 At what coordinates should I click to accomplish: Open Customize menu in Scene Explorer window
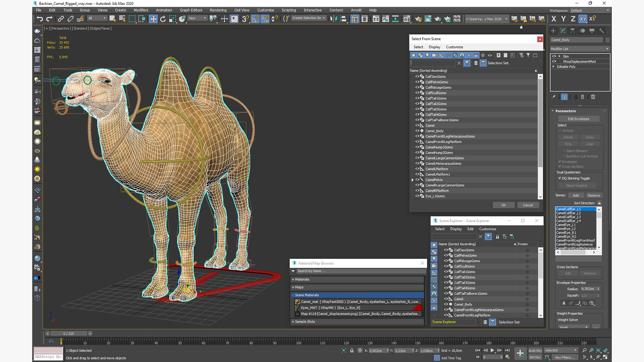(x=488, y=229)
